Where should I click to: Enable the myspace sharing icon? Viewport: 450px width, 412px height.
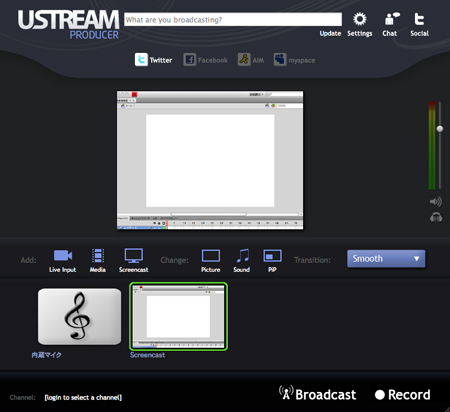280,60
